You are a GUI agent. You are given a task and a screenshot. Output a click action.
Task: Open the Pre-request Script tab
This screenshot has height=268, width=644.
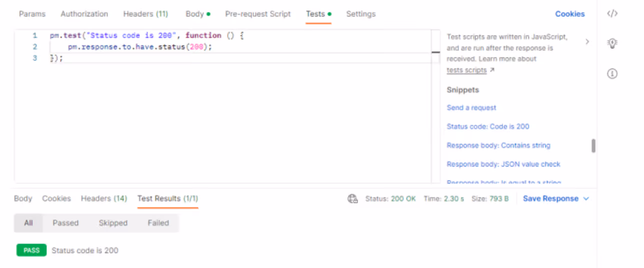[x=257, y=14]
